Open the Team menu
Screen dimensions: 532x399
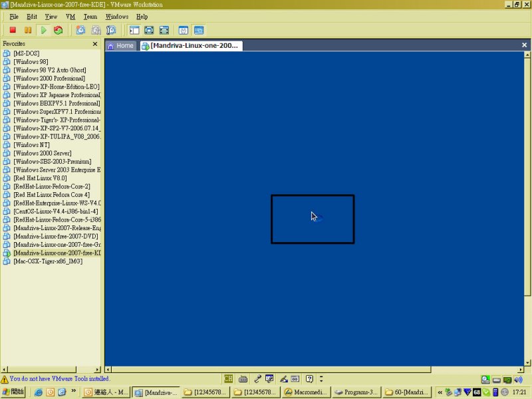click(90, 17)
